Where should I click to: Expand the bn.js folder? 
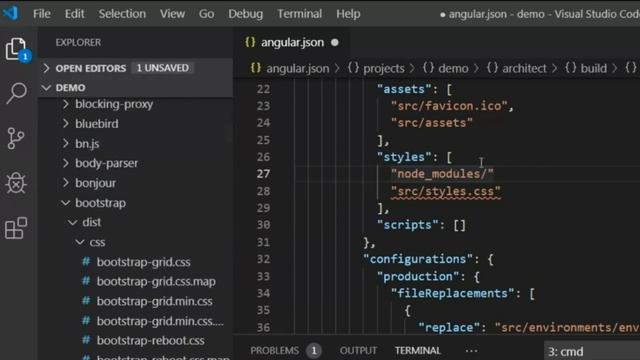click(66, 143)
